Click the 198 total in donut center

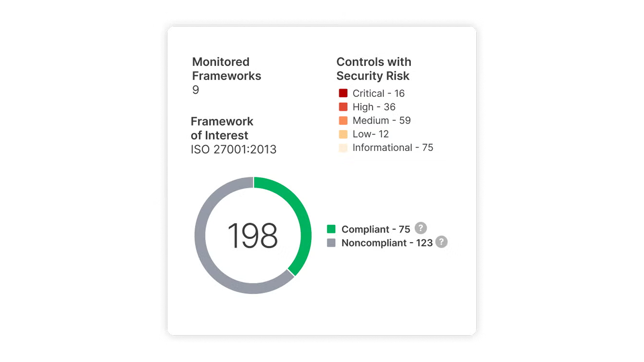(x=253, y=236)
